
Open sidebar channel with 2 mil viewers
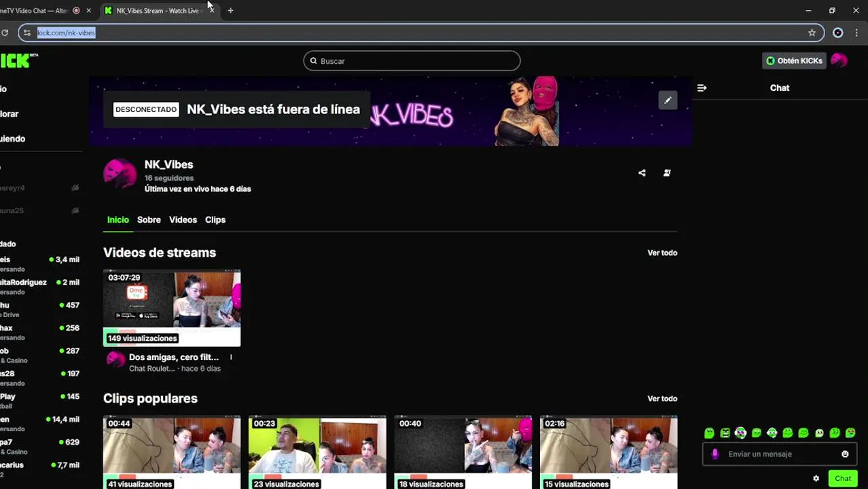39,287
